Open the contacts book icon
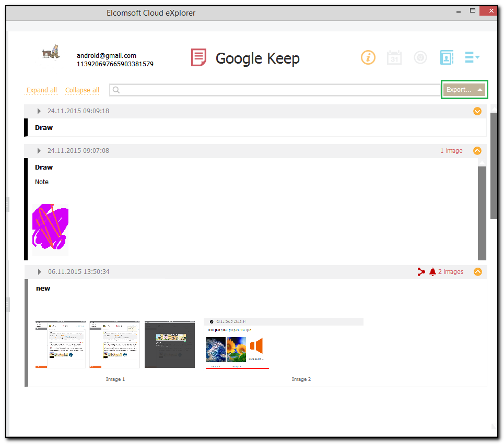 point(447,57)
